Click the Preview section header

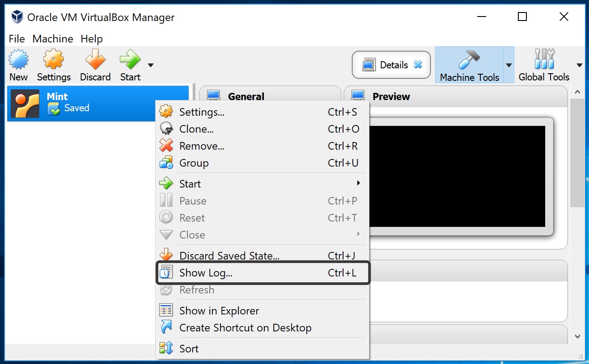(391, 96)
